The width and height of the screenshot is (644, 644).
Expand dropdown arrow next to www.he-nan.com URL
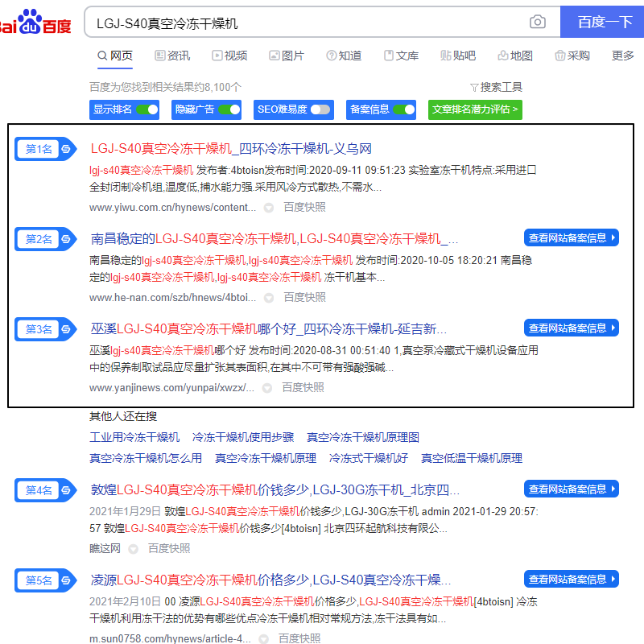point(269,298)
